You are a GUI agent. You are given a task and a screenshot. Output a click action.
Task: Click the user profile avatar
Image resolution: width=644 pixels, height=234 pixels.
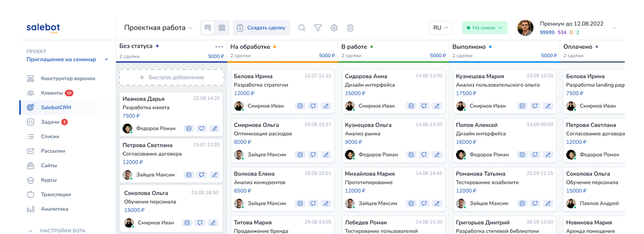(x=525, y=28)
